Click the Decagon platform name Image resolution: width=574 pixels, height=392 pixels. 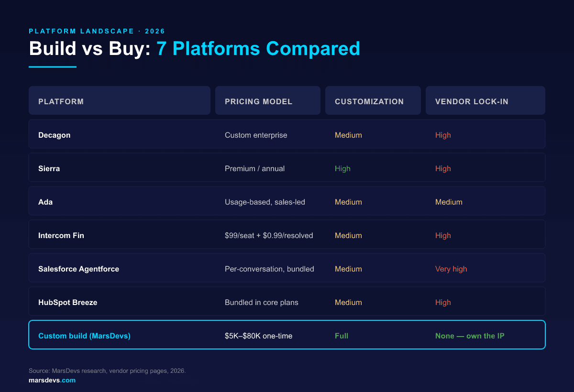(x=54, y=135)
